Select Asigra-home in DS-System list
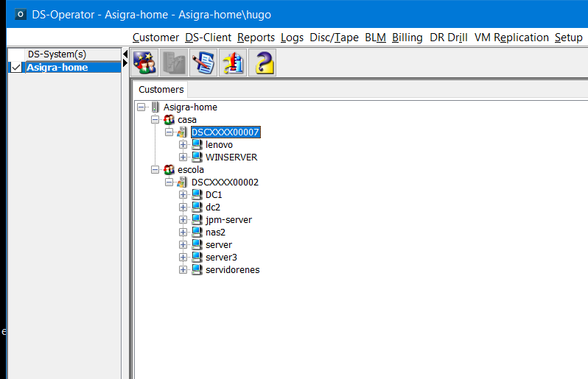Image resolution: width=588 pixels, height=379 pixels. coord(73,68)
